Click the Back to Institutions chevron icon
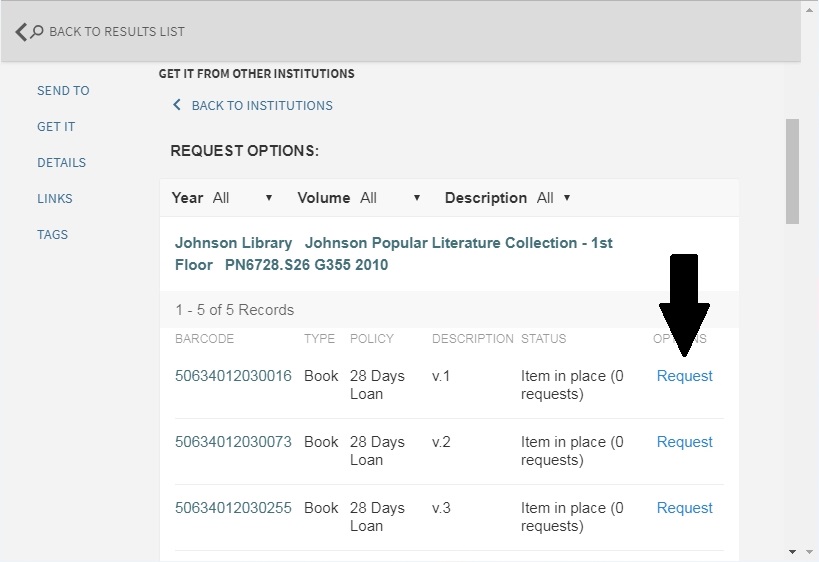The width and height of the screenshot is (819, 562). point(177,105)
